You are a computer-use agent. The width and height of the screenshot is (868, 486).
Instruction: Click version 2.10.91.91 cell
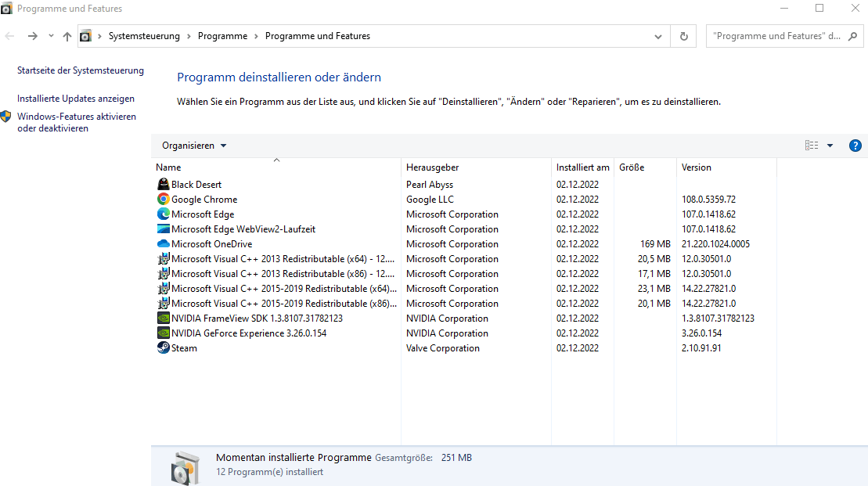(x=701, y=348)
